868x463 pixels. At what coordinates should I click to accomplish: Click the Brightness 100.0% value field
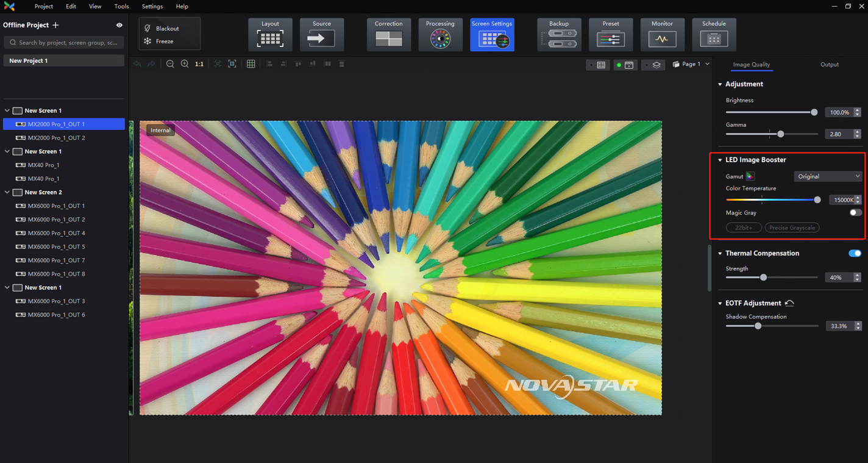pos(839,112)
